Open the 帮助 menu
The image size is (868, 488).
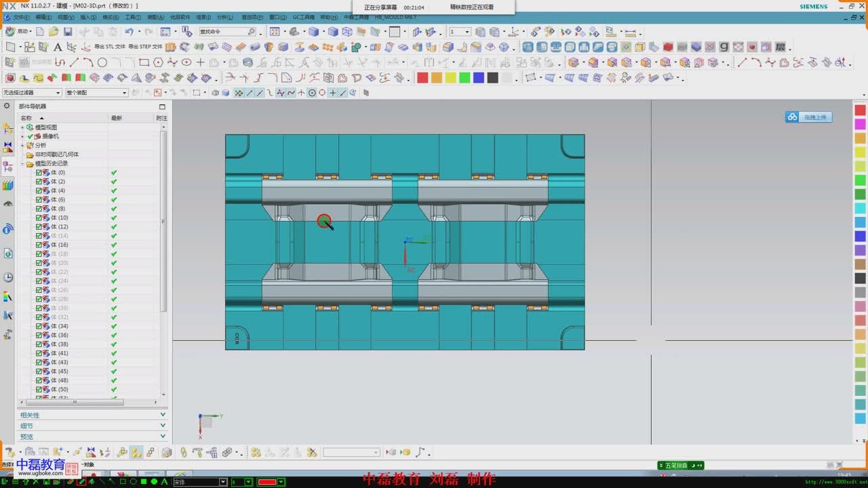pyautogui.click(x=329, y=17)
